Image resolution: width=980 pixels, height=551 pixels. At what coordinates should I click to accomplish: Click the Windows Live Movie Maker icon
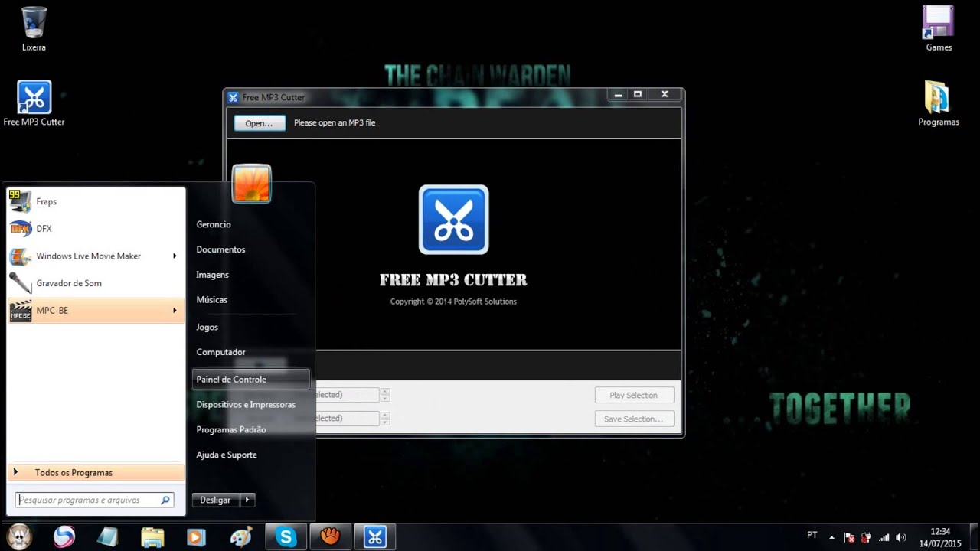pyautogui.click(x=21, y=256)
